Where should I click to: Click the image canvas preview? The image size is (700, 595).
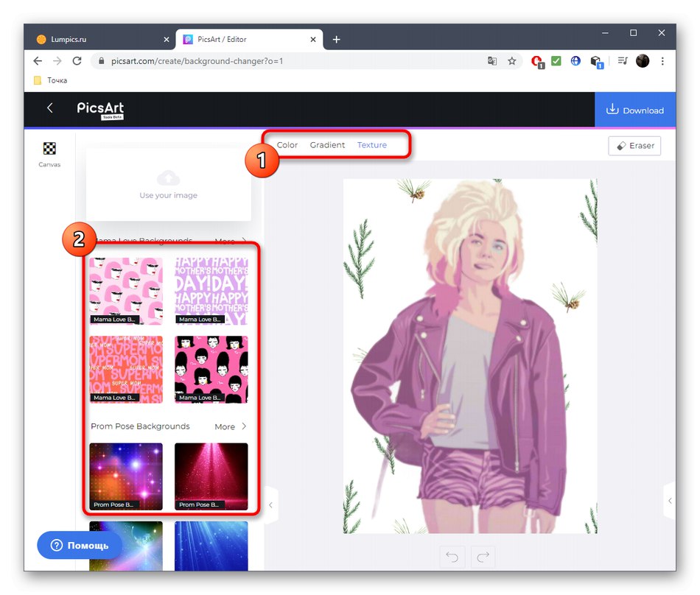tap(470, 356)
